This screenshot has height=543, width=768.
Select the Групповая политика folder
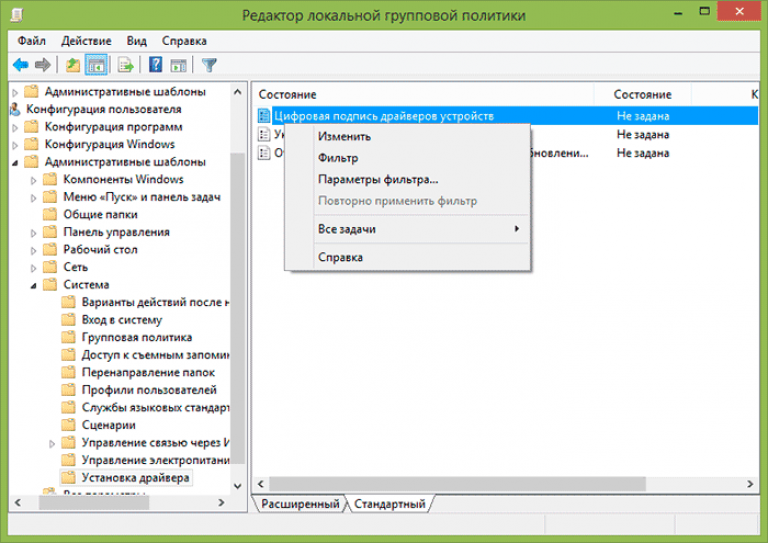click(x=137, y=338)
